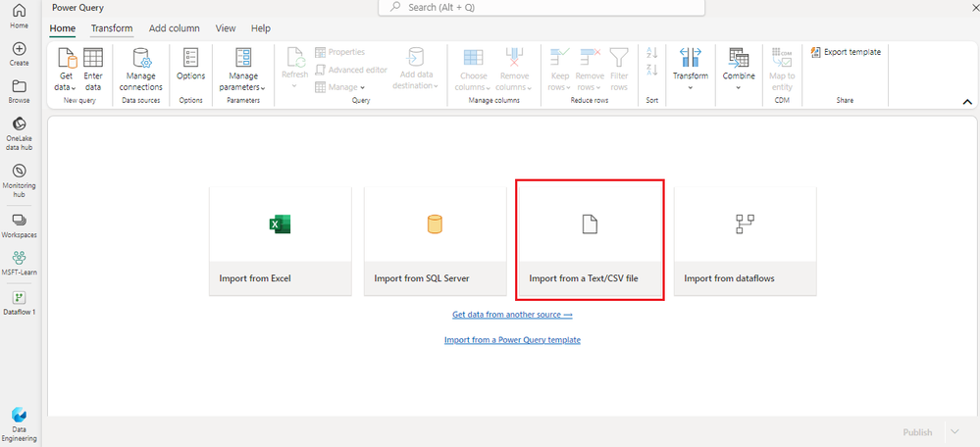
Task: Open the Remove columns option
Action: tap(515, 70)
